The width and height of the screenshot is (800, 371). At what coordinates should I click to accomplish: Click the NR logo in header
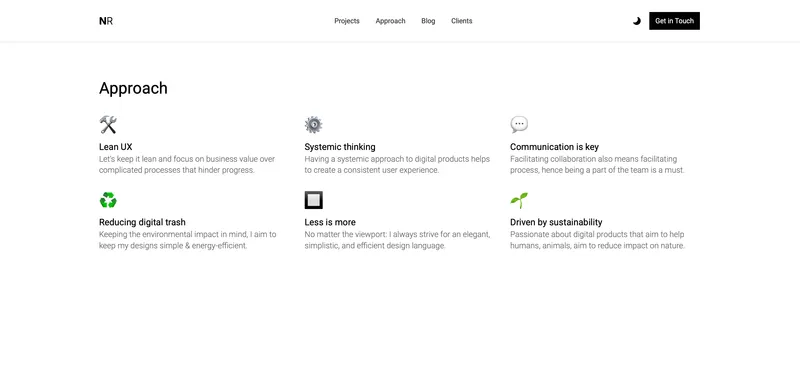pos(106,21)
